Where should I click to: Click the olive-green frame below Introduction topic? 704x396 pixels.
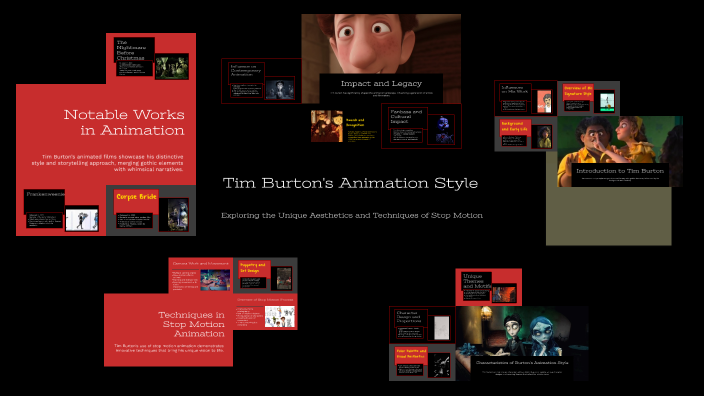[x=608, y=216]
